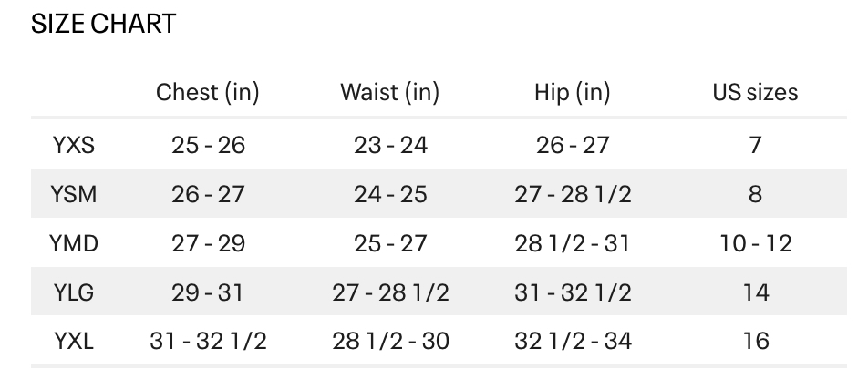The image size is (868, 379).
Task: Click YSM hip value 27 - 28 1/2
Action: point(573,194)
